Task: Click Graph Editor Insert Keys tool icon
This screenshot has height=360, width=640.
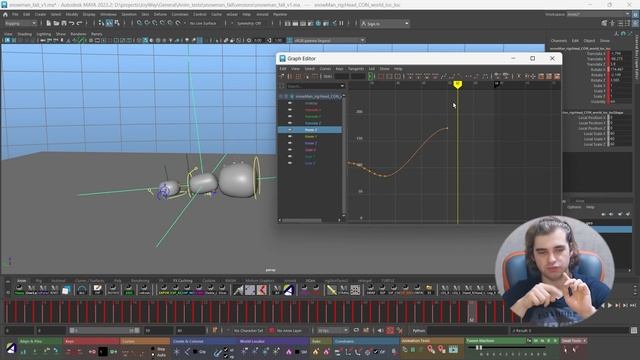Action: pos(290,76)
